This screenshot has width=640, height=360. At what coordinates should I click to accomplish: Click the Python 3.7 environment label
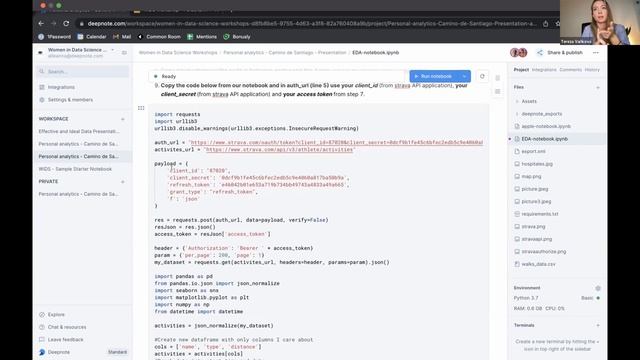click(x=526, y=298)
